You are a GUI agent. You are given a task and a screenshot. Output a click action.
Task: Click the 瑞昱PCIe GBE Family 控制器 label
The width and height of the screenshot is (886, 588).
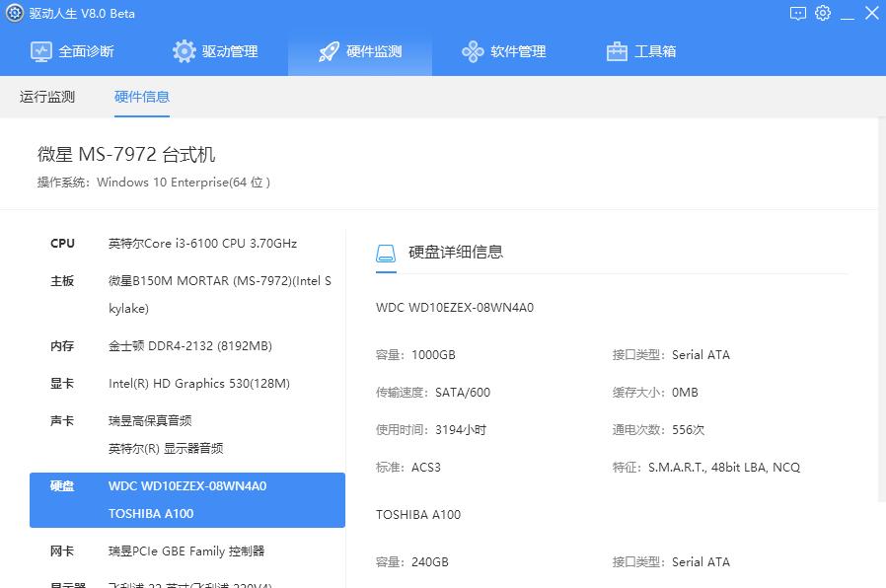pyautogui.click(x=187, y=551)
